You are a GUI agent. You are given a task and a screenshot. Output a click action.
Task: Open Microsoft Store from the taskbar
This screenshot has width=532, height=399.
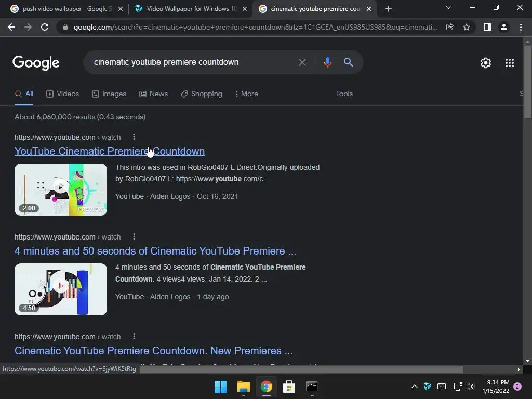289,387
